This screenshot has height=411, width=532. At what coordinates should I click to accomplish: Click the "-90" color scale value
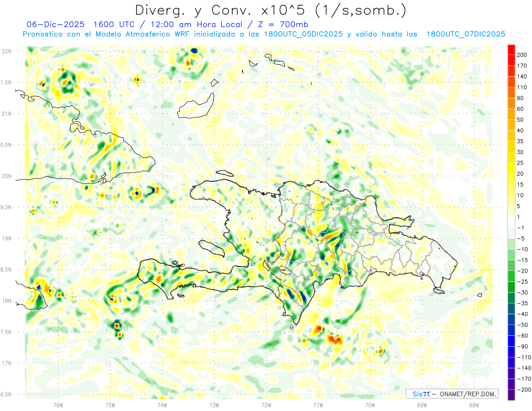click(x=522, y=347)
